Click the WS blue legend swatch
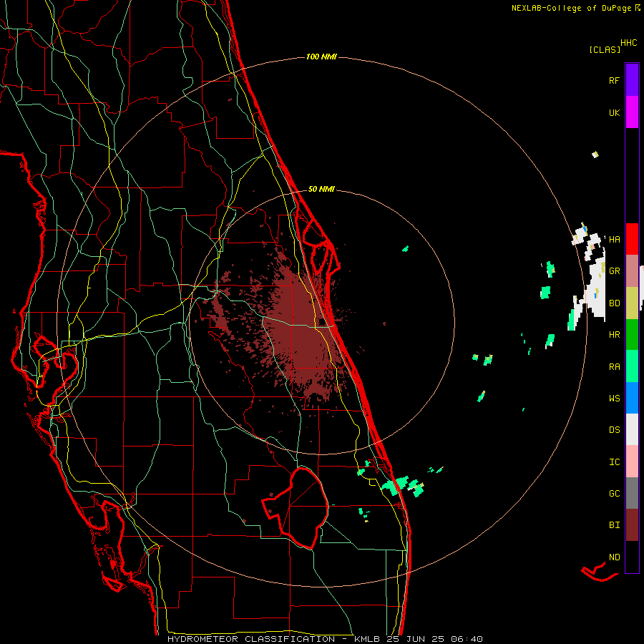The image size is (644, 644). [x=632, y=398]
